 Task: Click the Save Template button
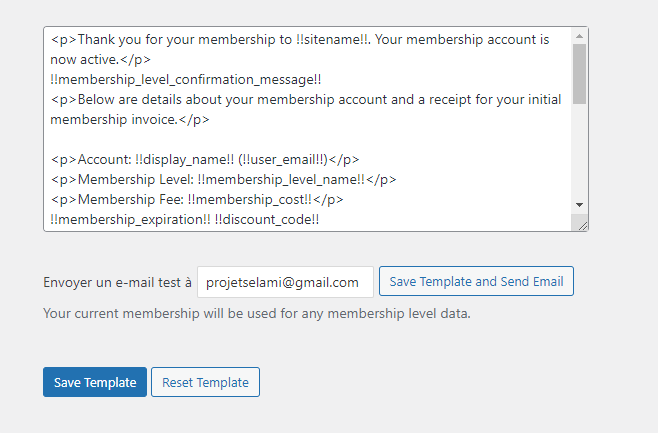95,382
